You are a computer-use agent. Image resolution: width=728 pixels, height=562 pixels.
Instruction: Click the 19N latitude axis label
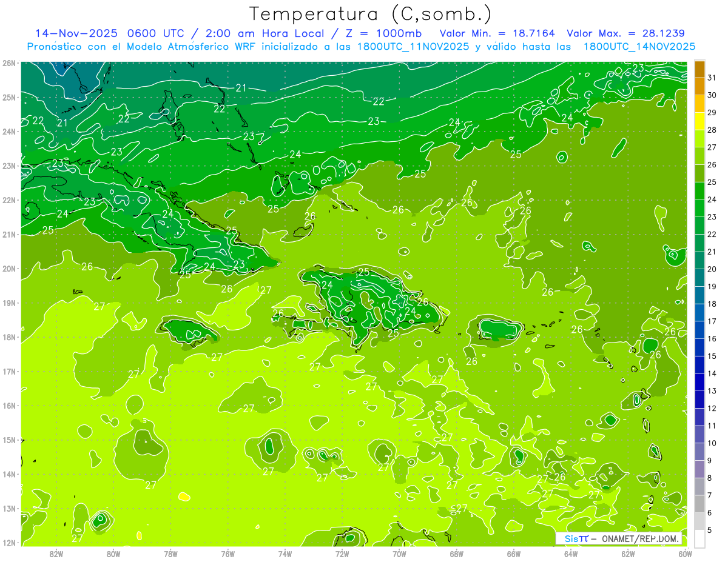click(9, 303)
